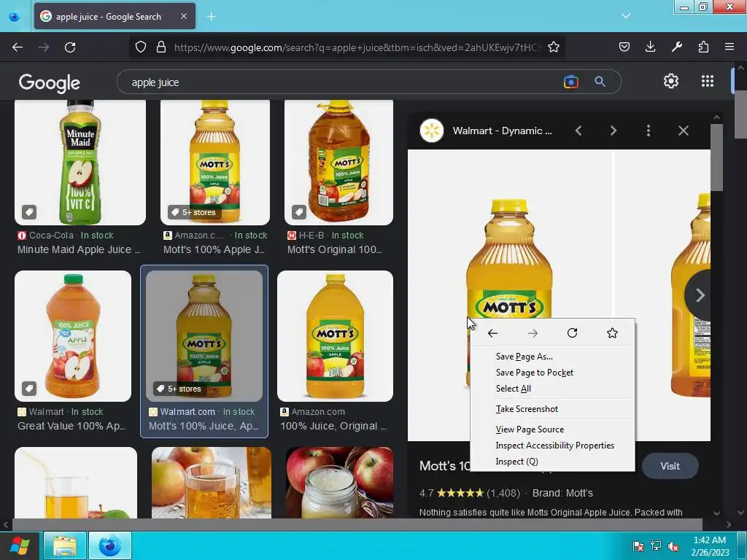This screenshot has height=560, width=747.
Task: Open File Explorer from the taskbar
Action: [65, 545]
